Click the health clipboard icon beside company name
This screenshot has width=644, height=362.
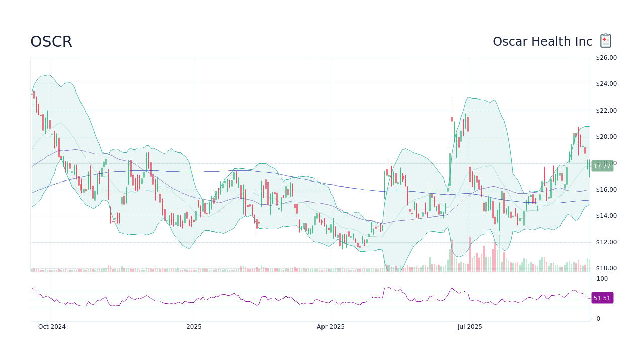(605, 40)
